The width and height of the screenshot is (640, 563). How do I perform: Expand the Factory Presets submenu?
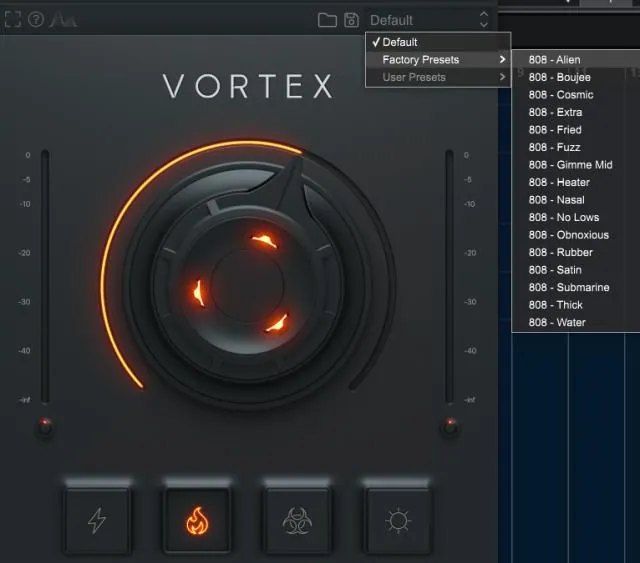point(438,60)
